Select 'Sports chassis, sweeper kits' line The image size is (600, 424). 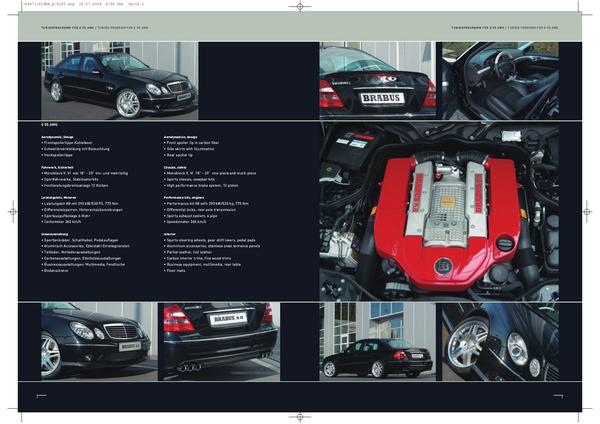coord(191,179)
